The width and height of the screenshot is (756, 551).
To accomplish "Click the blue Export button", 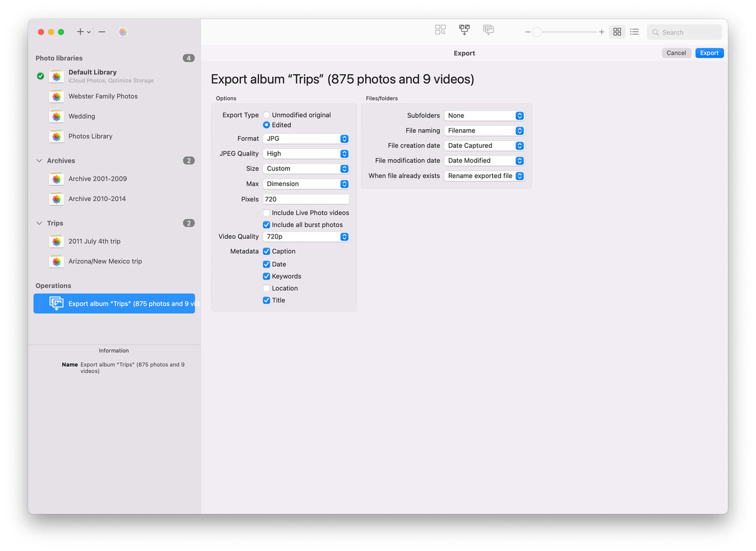I will (709, 53).
